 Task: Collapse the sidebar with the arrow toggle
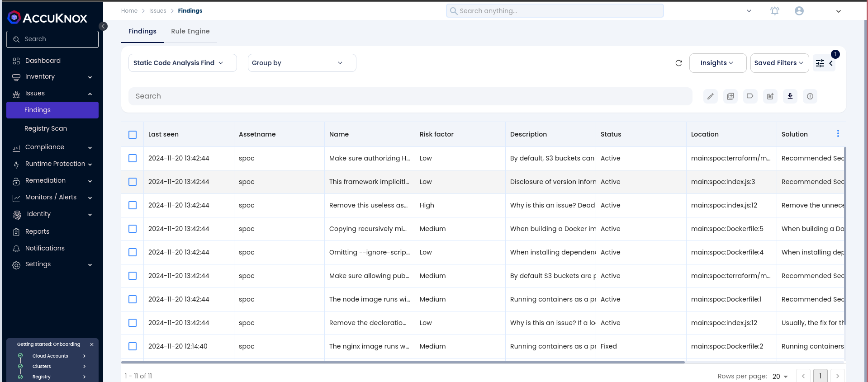(x=104, y=26)
